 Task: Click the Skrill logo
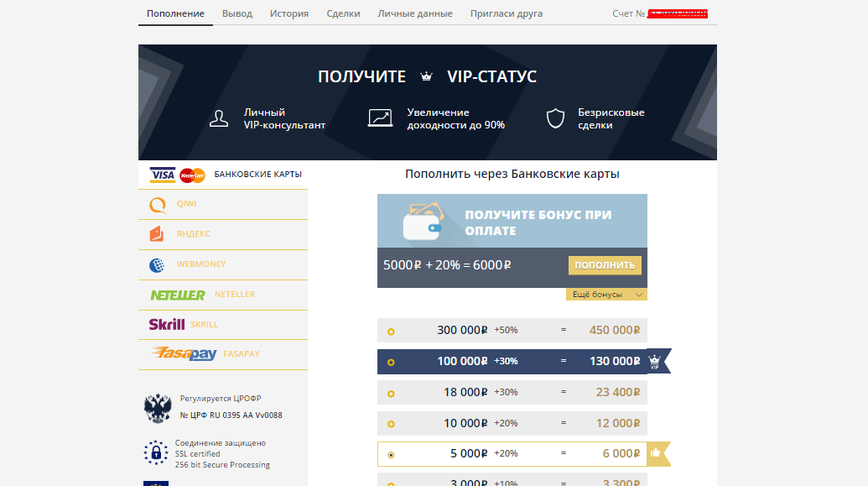pyautogui.click(x=167, y=324)
